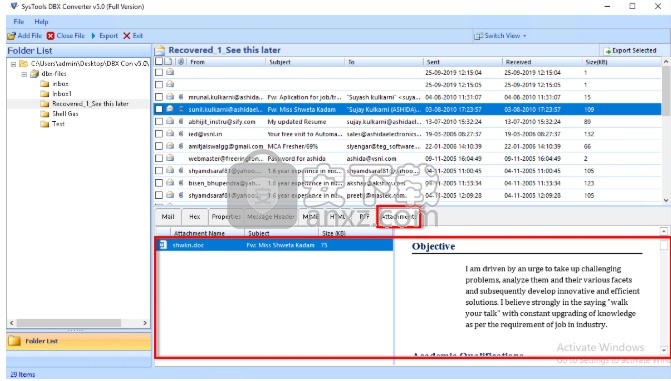Screen dimensions: 671x381
Task: Click the SysTools app logo icon
Action: point(14,6)
